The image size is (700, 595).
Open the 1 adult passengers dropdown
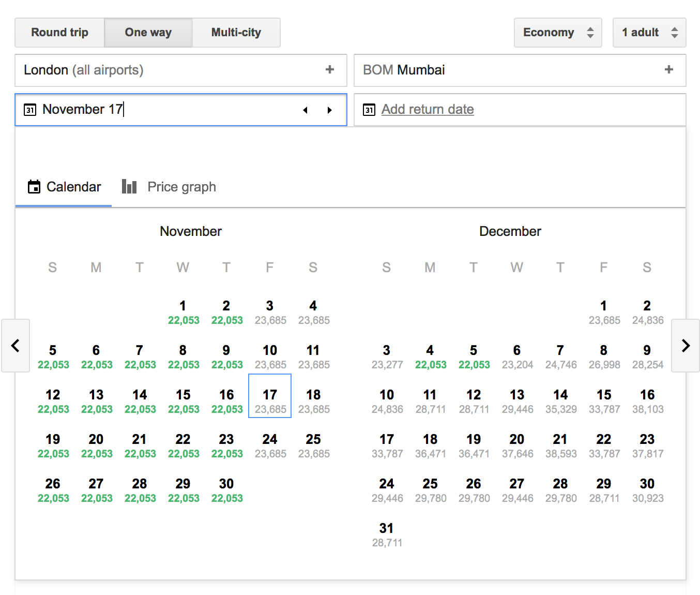tap(649, 33)
